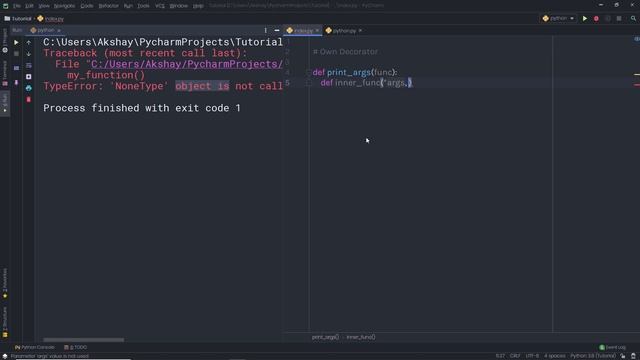Click the Run side tool window tab
This screenshot has width=640, height=360.
click(5, 103)
